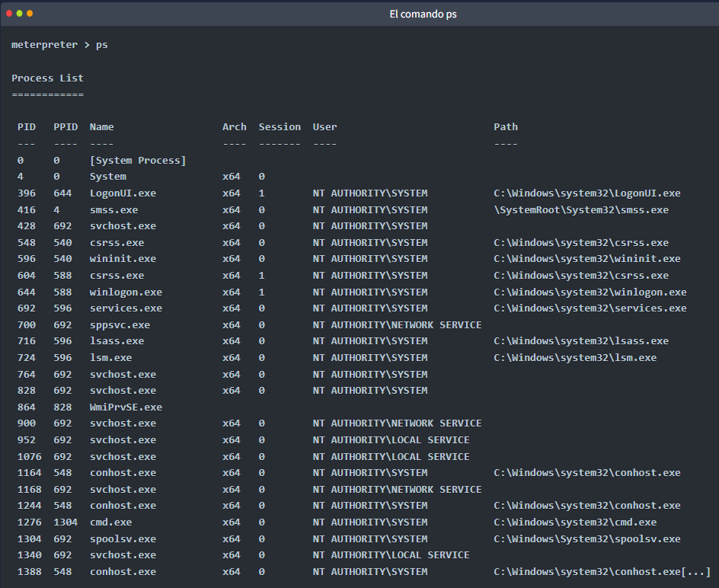The width and height of the screenshot is (719, 588).
Task: Click the PID column header
Action: tap(27, 127)
